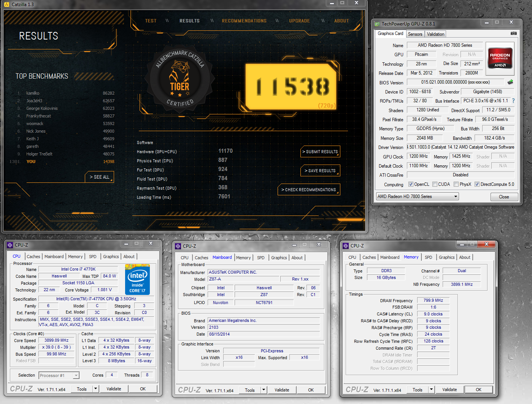Click the DRAM Frequency 799.9 MHz value
The image size is (532, 404).
click(433, 300)
